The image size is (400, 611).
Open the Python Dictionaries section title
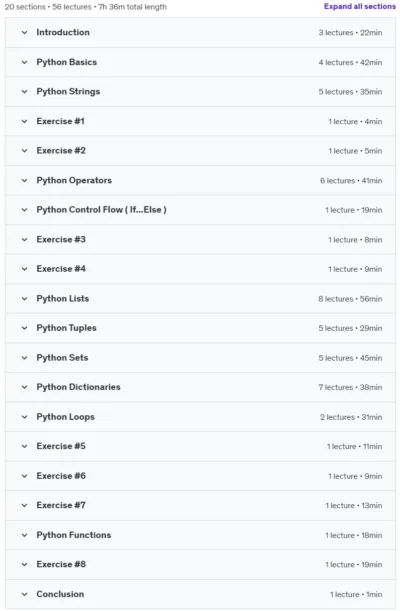[78, 387]
